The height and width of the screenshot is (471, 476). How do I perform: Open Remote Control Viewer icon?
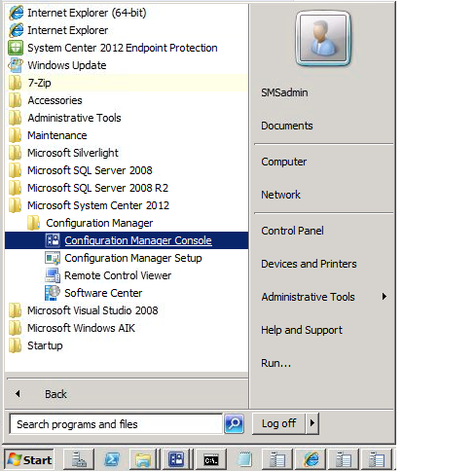point(53,275)
